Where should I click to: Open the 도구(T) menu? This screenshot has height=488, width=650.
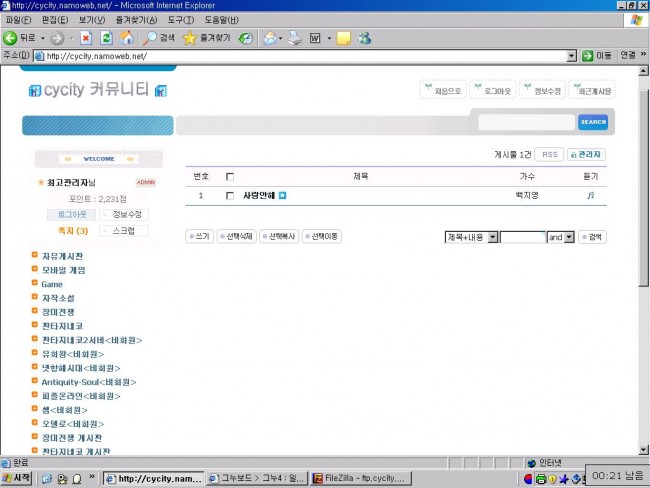tap(181, 19)
